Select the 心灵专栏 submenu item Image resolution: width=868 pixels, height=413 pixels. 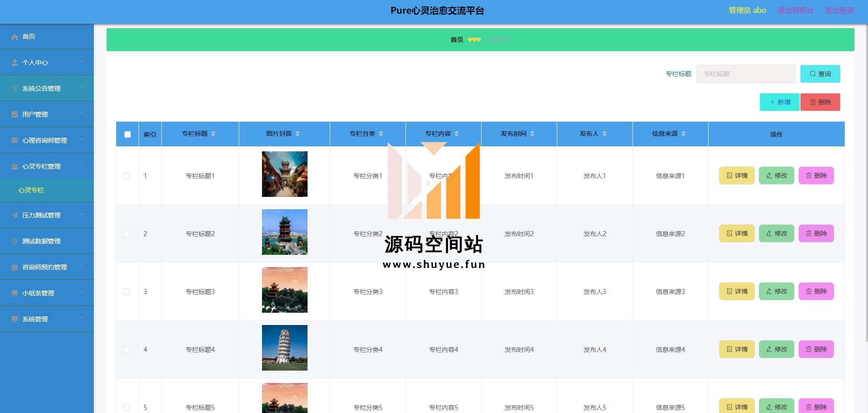[47, 190]
